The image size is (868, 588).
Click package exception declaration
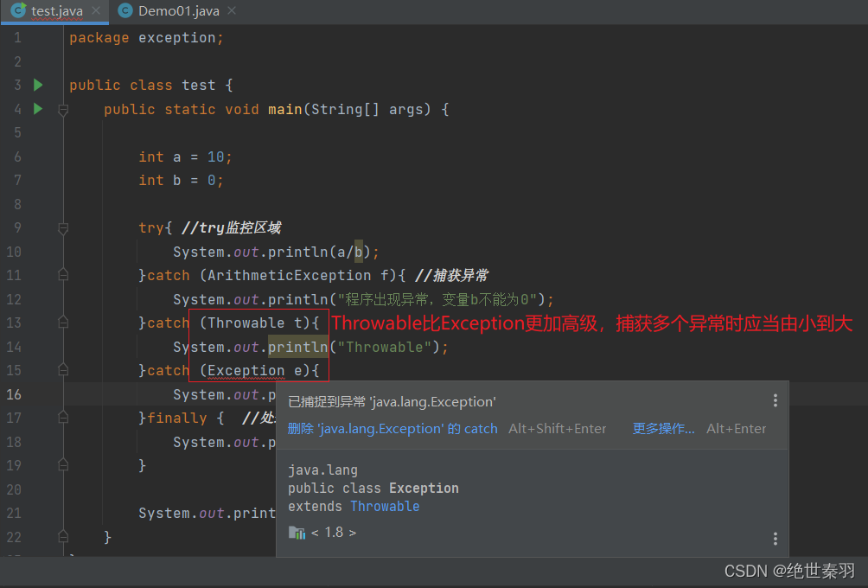tap(146, 38)
